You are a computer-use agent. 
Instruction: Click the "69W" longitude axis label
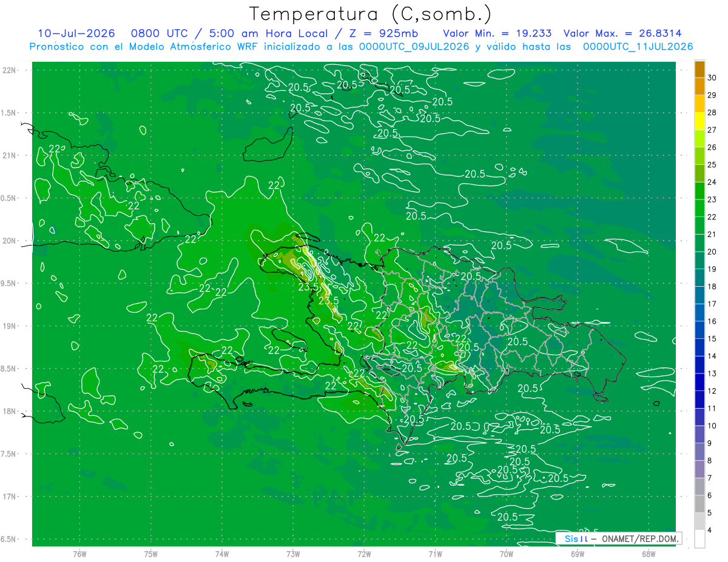pyautogui.click(x=578, y=555)
